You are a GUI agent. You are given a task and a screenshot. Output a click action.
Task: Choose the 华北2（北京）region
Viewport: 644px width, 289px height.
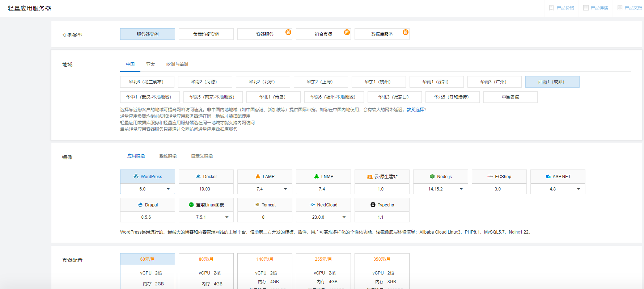(263, 82)
